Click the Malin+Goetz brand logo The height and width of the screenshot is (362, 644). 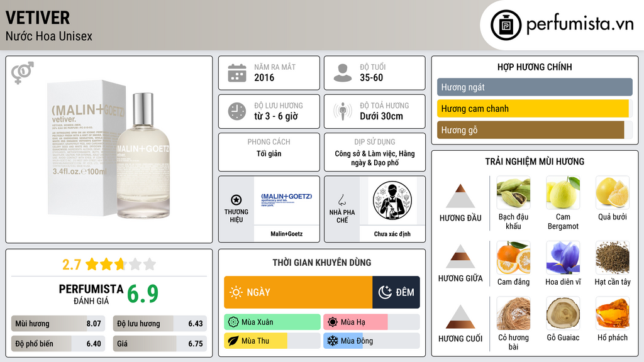click(x=287, y=199)
